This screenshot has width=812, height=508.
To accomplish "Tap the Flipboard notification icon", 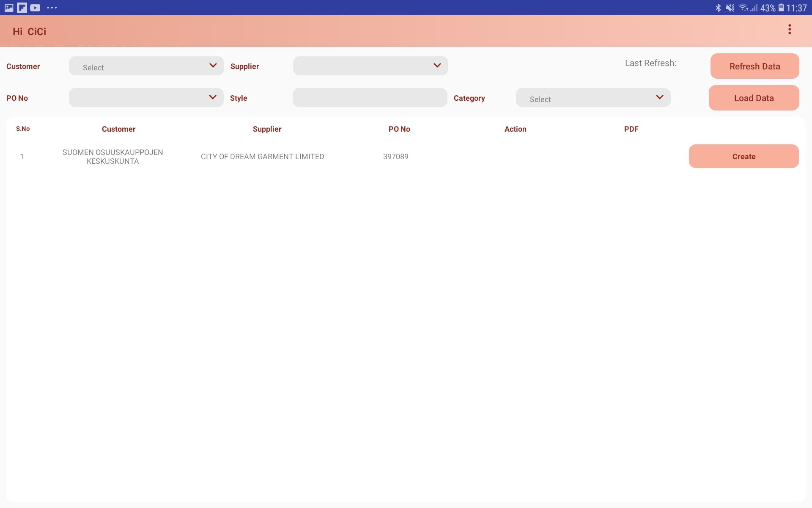I will (x=22, y=8).
